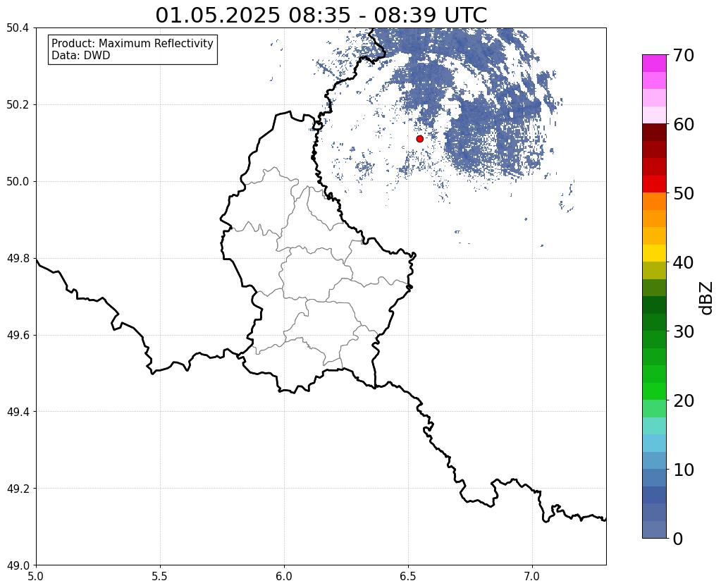Click the 'Data: DWD' label
This screenshot has height=588, width=721.
pos(81,56)
